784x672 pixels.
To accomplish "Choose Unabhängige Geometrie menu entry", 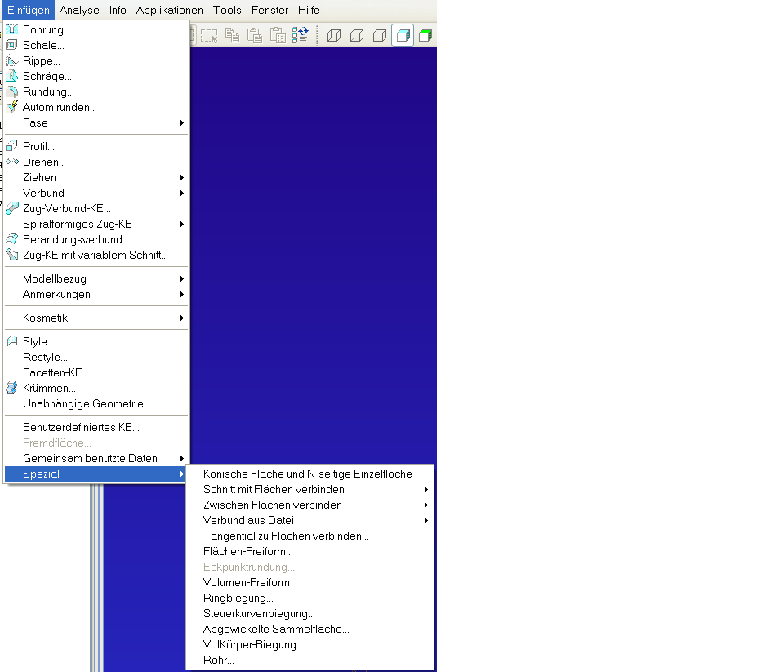I will (x=96, y=403).
